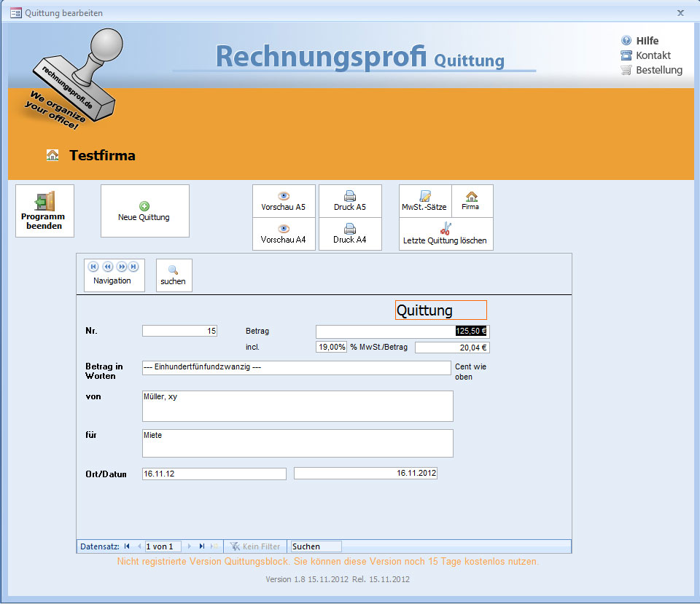Go to next record in Navigation panel
The image size is (700, 604).
point(122,267)
